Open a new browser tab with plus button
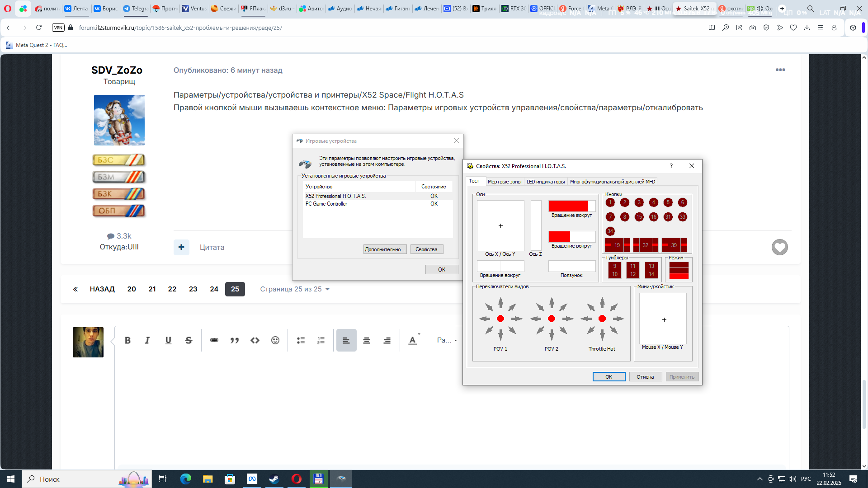868x488 pixels. pyautogui.click(x=782, y=9)
